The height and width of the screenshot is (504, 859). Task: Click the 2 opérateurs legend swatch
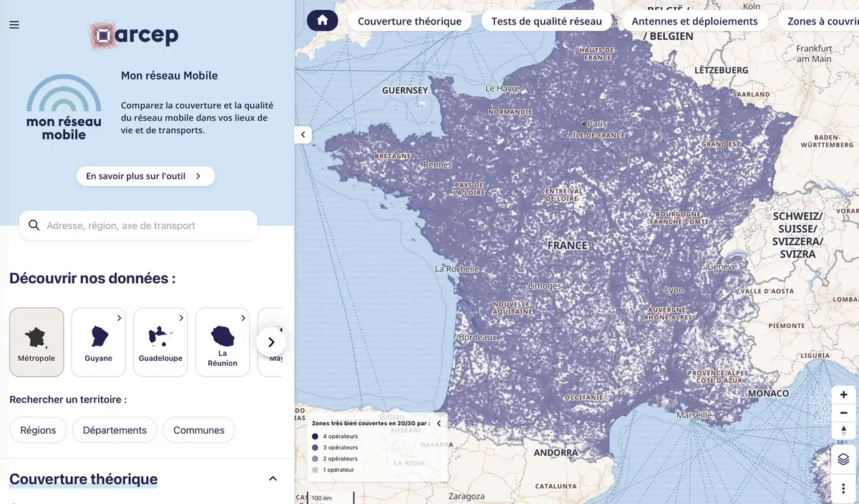tap(315, 458)
